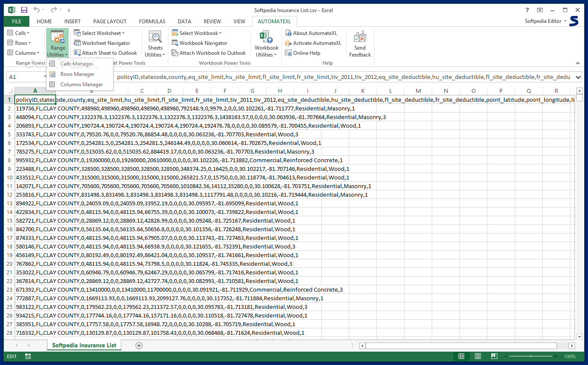Open Sheets Utilities
The width and height of the screenshot is (588, 365).
point(155,44)
